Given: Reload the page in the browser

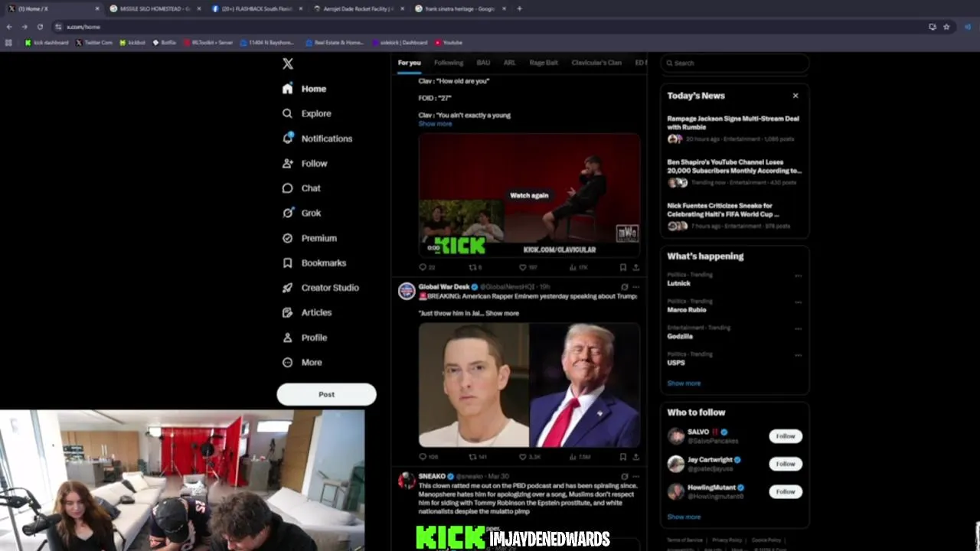Looking at the screenshot, I should click(x=40, y=27).
